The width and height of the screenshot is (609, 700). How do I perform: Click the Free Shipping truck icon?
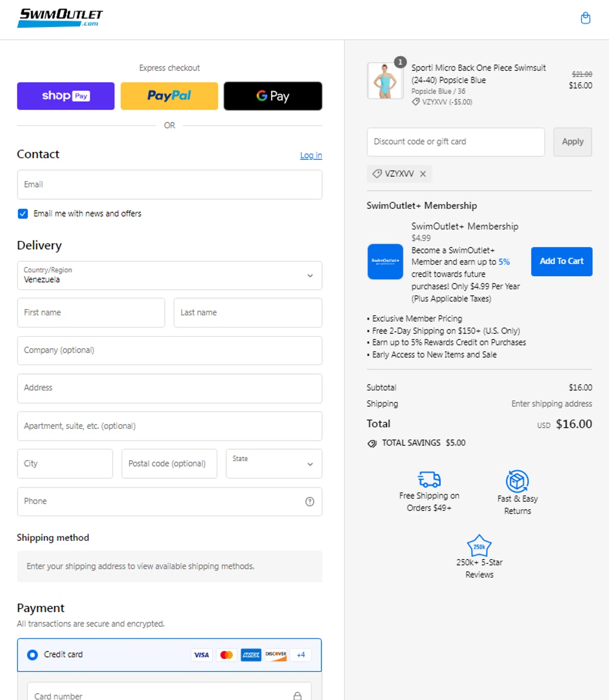(429, 479)
